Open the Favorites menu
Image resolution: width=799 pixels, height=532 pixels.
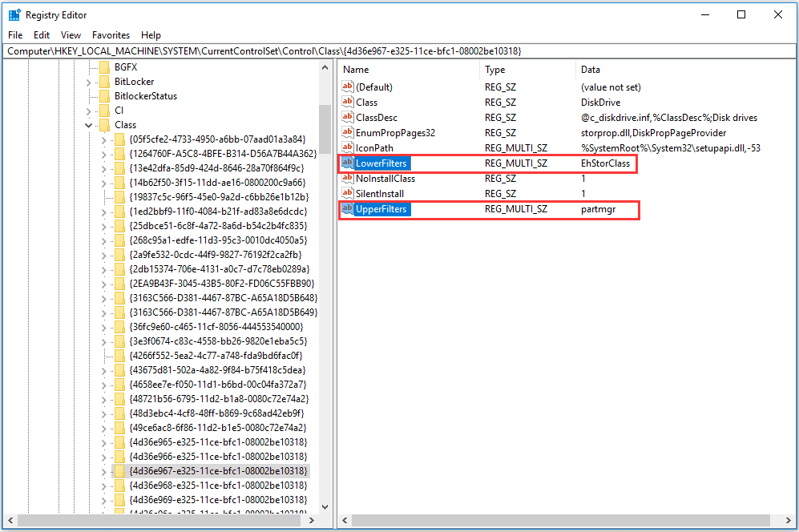(111, 34)
